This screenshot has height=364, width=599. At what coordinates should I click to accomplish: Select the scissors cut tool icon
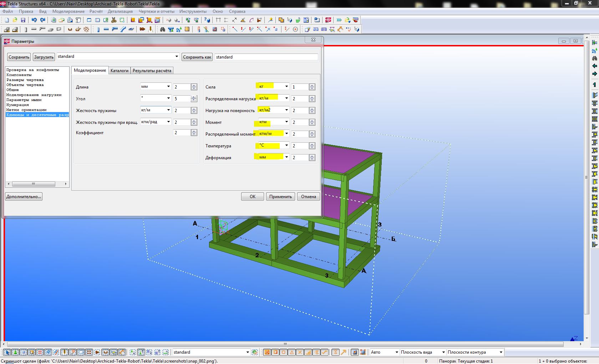point(114,20)
